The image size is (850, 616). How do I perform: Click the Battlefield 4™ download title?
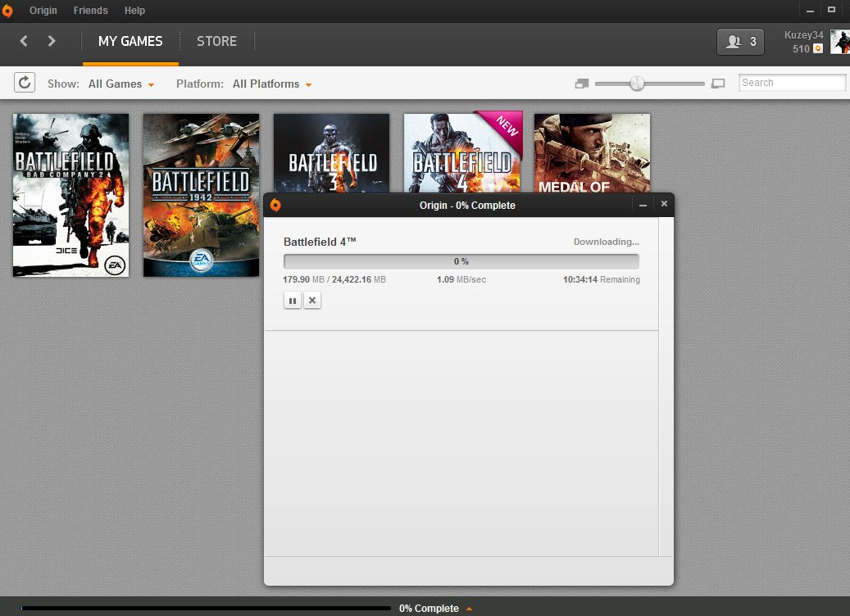pyautogui.click(x=320, y=242)
